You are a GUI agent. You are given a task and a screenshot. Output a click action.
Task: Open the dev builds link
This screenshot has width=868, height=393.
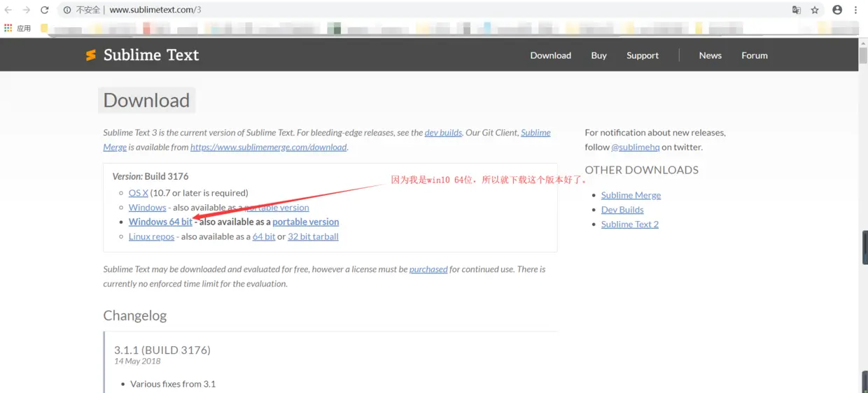(x=443, y=132)
